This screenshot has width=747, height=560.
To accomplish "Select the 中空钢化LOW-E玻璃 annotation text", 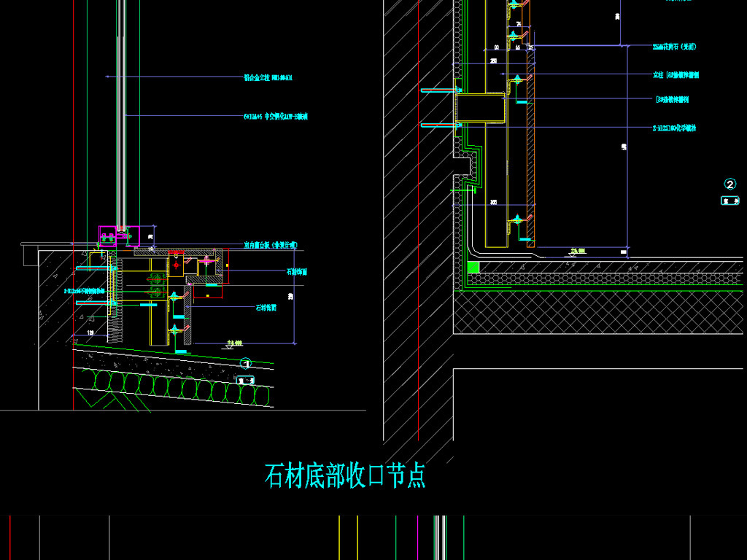I will point(275,116).
